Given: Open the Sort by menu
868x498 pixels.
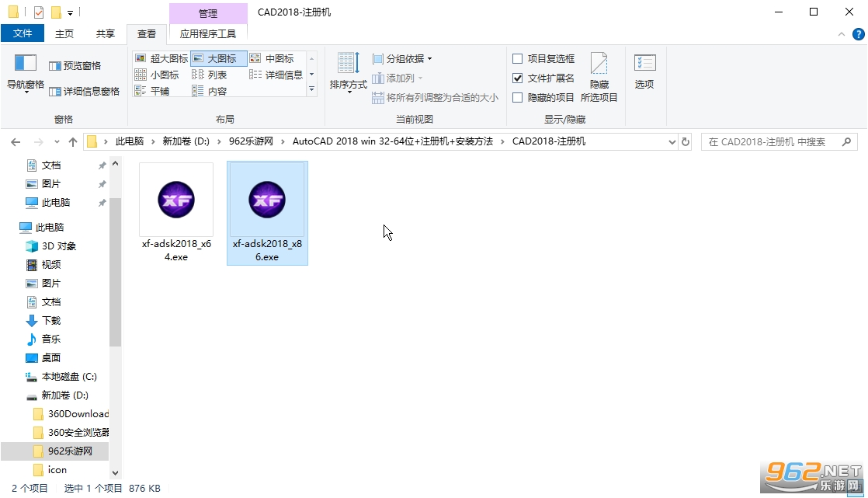Looking at the screenshot, I should 348,72.
